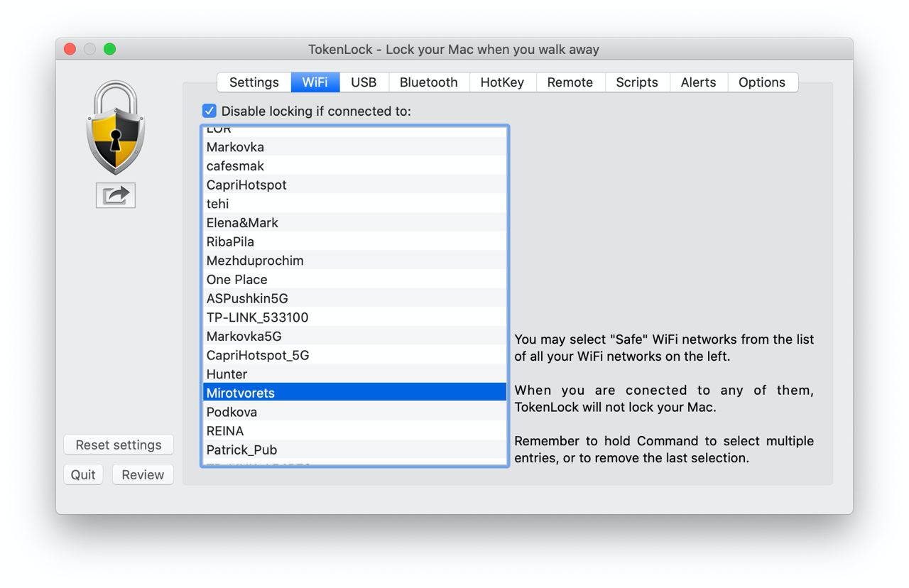Select the cafesmak network
This screenshot has height=588, width=909.
click(x=354, y=166)
